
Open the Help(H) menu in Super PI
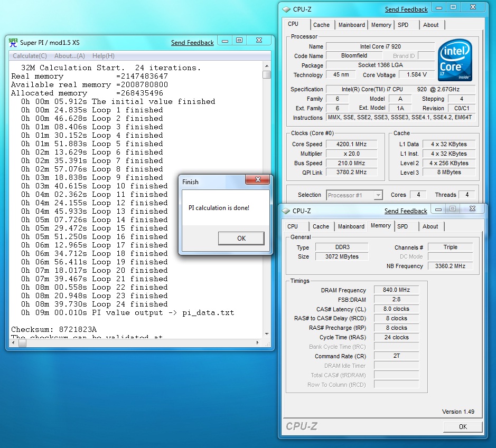coord(104,56)
